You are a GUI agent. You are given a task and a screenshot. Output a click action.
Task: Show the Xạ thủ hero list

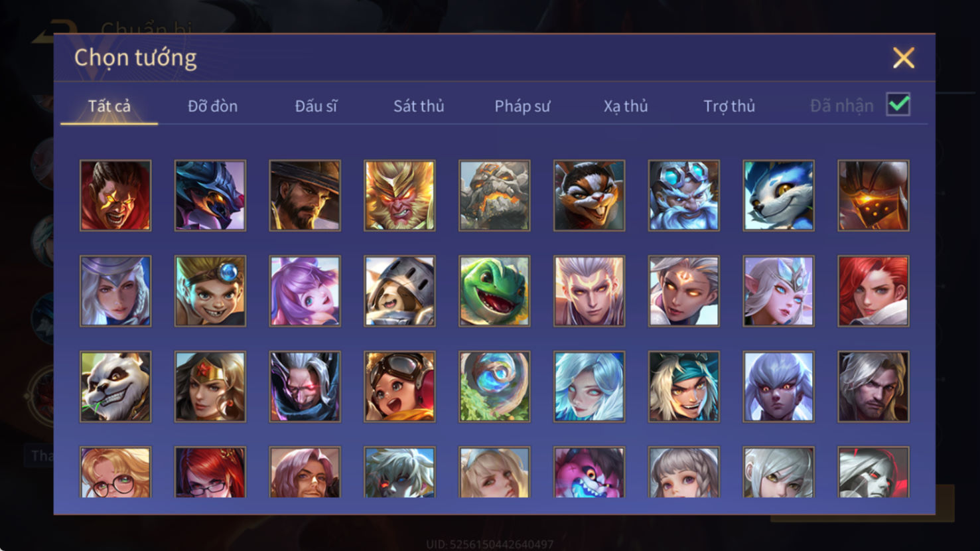[626, 106]
